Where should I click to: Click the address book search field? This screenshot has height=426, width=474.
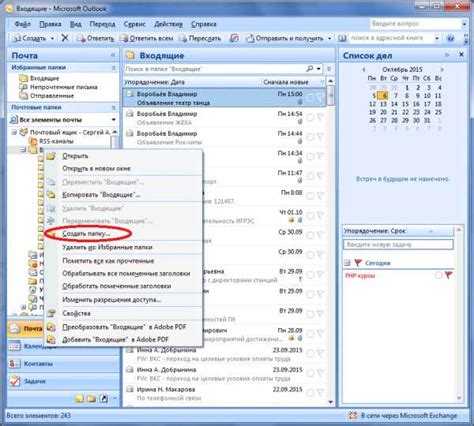pos(390,38)
